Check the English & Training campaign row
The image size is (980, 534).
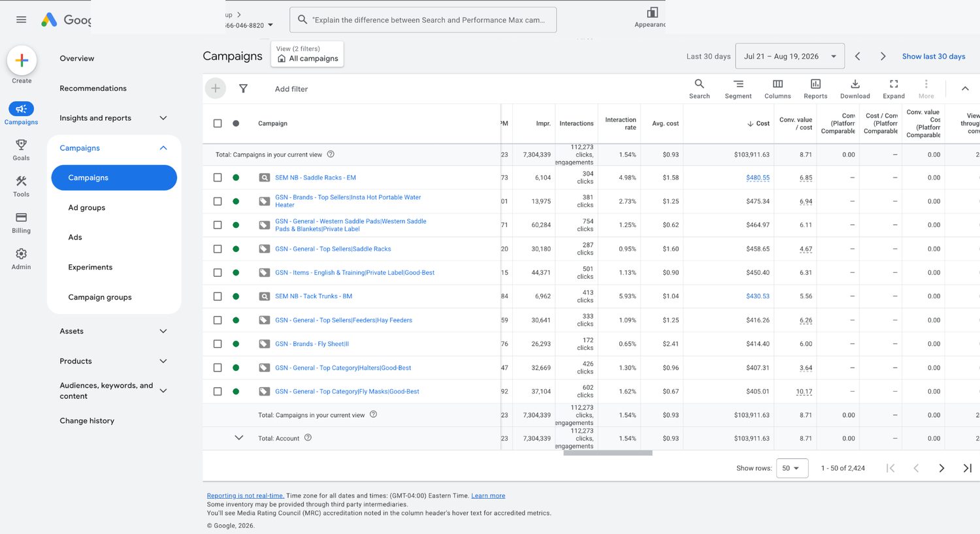pyautogui.click(x=218, y=273)
